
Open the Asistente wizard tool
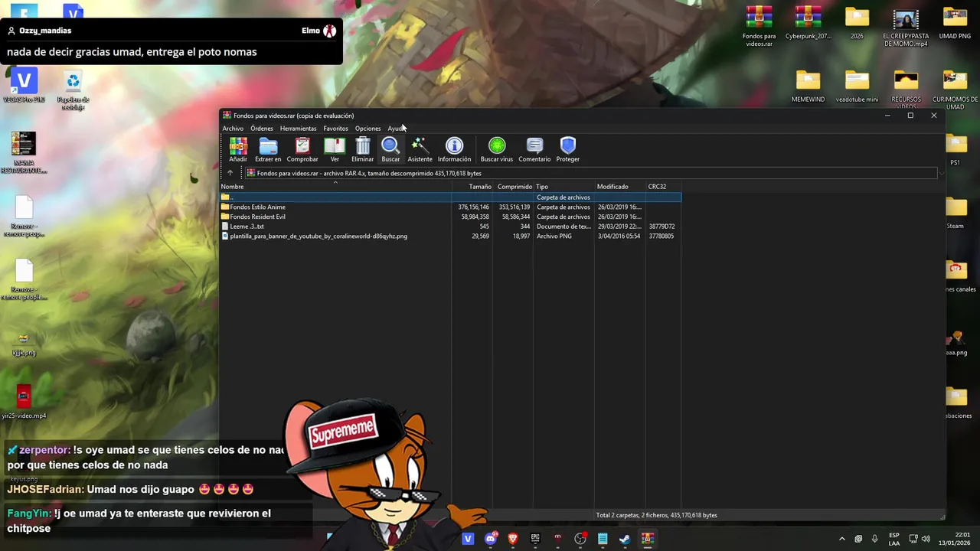pos(420,149)
